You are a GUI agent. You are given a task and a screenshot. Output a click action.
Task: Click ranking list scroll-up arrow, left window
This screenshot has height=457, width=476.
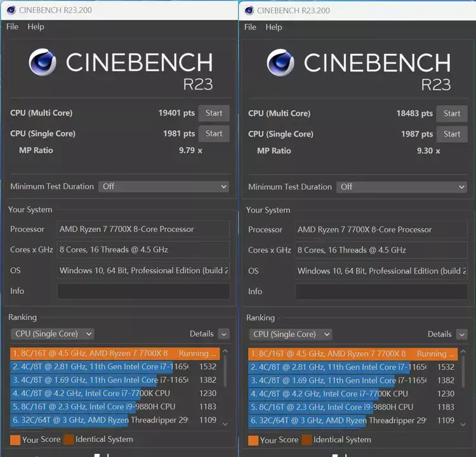(x=225, y=351)
